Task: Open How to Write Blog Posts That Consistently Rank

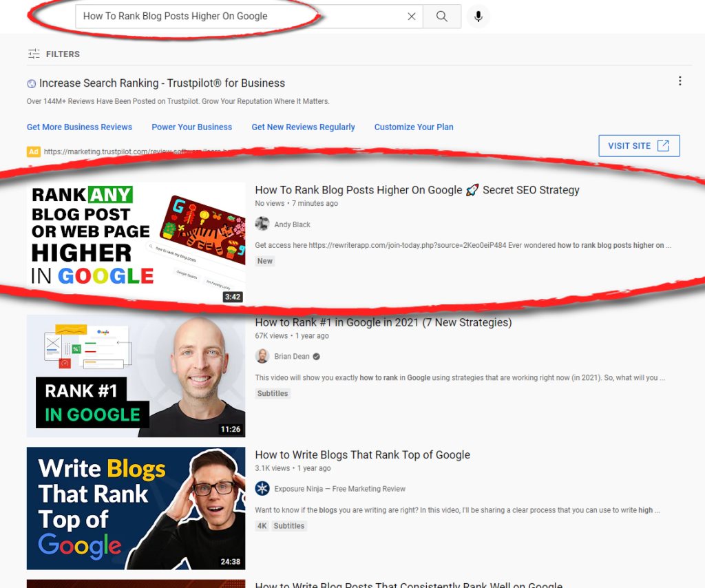Action: coord(409,585)
